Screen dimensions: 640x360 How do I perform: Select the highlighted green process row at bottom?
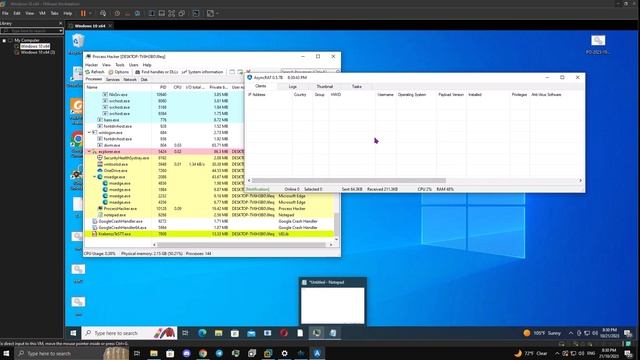point(209,234)
